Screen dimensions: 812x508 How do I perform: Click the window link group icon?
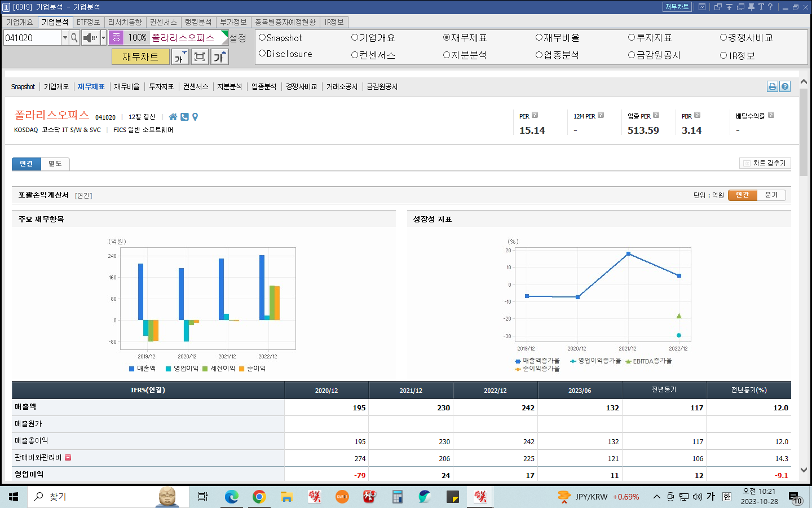coord(718,7)
